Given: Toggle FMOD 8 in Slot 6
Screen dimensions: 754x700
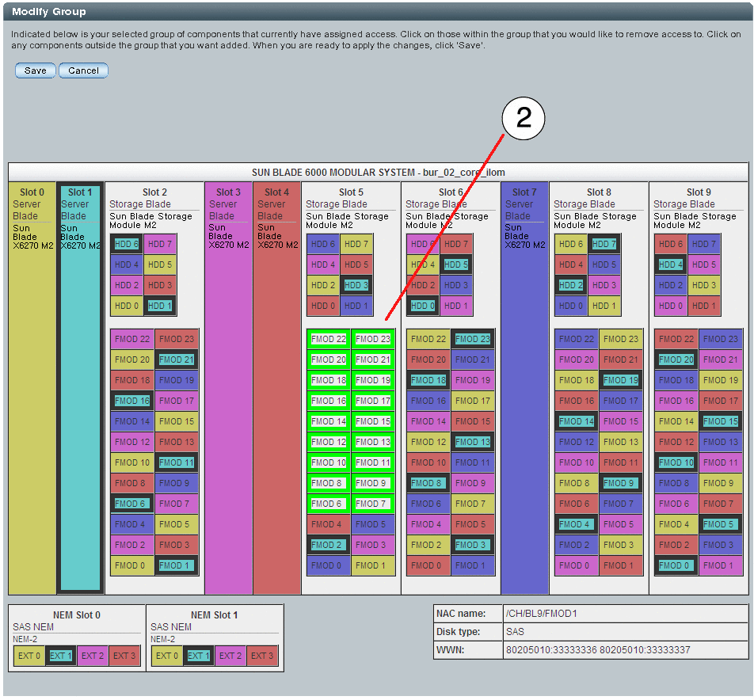Looking at the screenshot, I should click(x=428, y=483).
